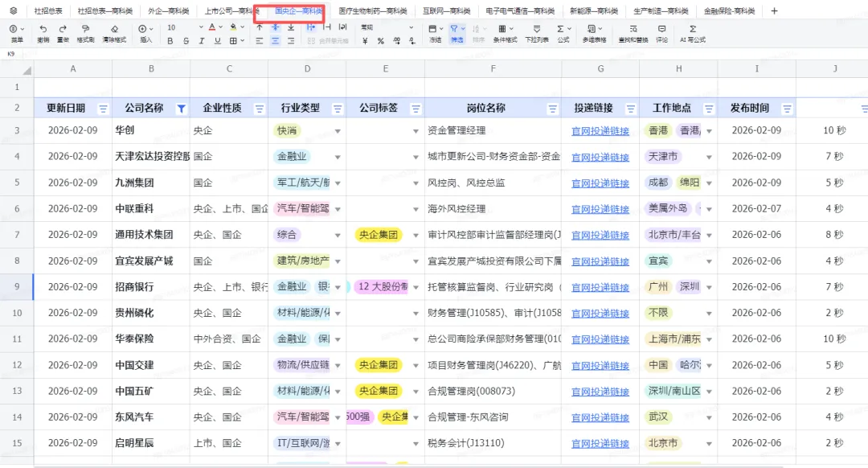
Task: Align text right horizontally
Action: click(x=291, y=41)
